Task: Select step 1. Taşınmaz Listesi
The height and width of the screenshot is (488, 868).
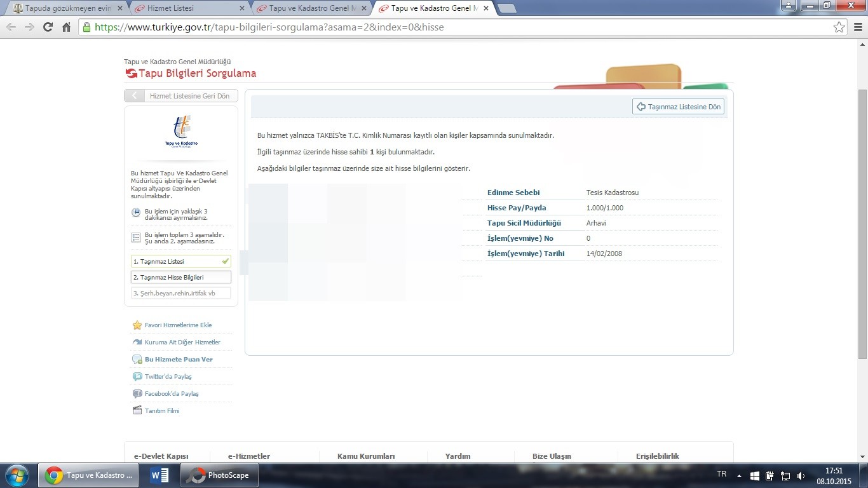Action: click(181, 261)
